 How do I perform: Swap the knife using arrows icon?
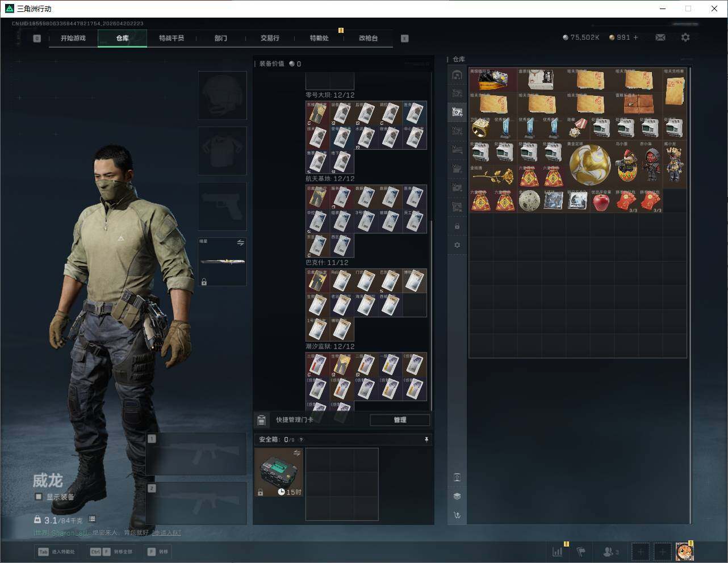(240, 243)
